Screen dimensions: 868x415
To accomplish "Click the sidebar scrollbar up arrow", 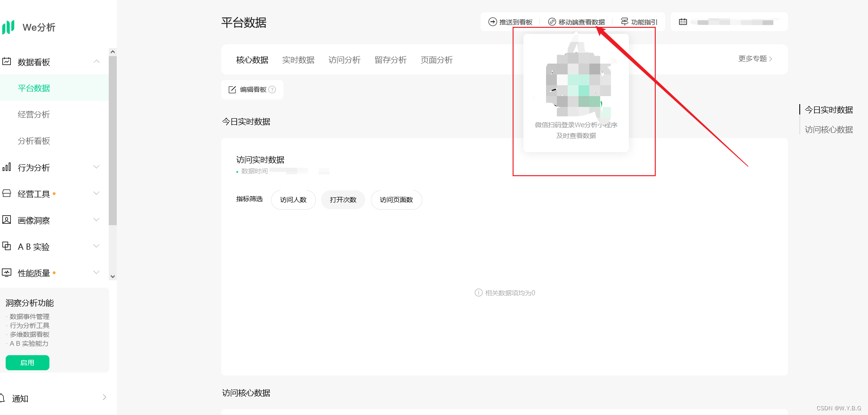I will point(113,52).
